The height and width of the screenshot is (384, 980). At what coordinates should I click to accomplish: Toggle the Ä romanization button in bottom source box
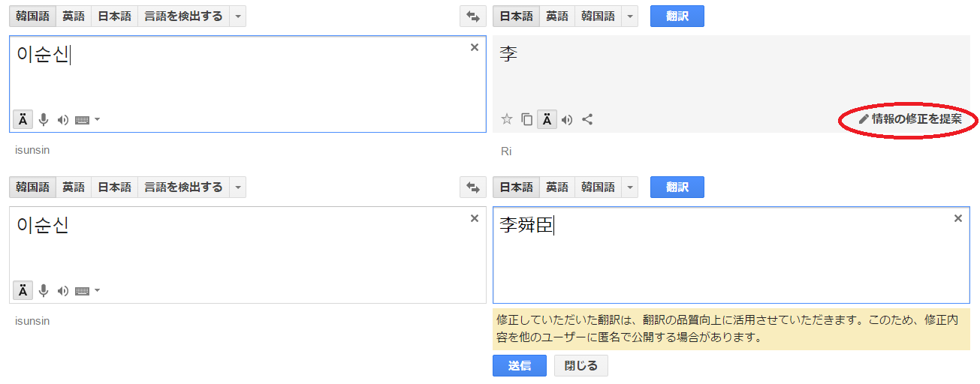click(x=23, y=290)
